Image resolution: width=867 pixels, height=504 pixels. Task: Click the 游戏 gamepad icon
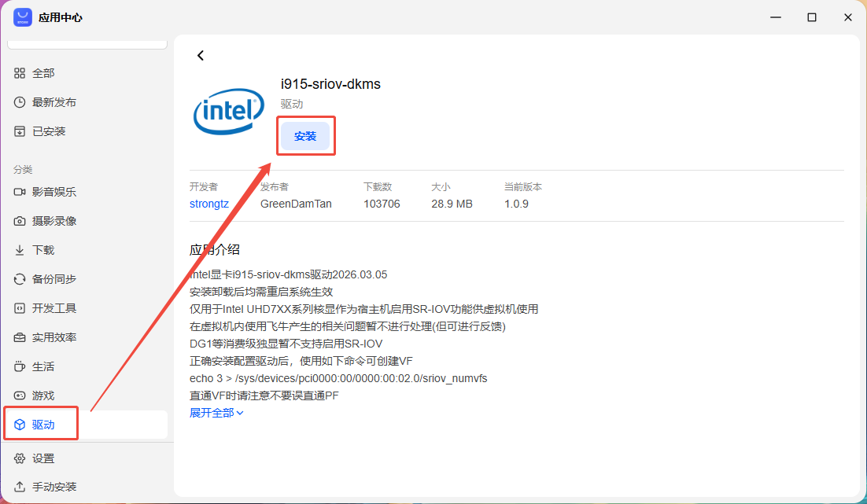coord(20,395)
